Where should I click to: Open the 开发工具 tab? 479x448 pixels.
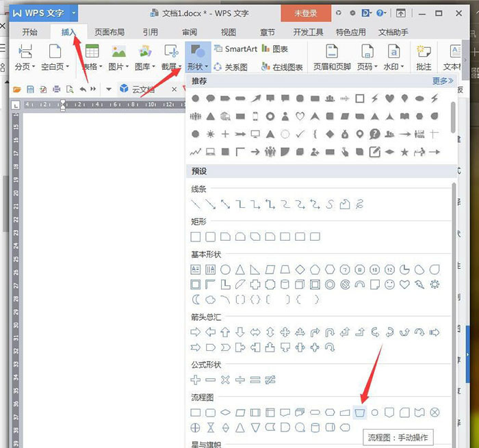pos(308,32)
